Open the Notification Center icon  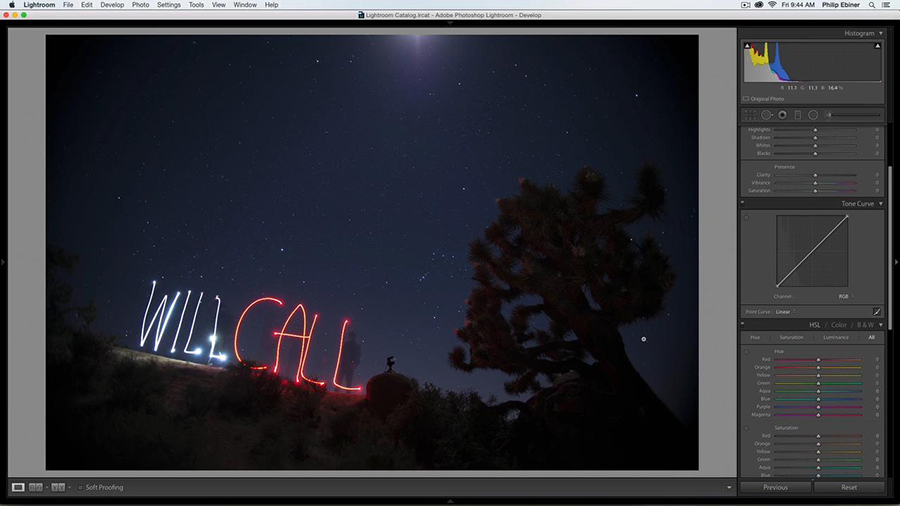coord(886,5)
